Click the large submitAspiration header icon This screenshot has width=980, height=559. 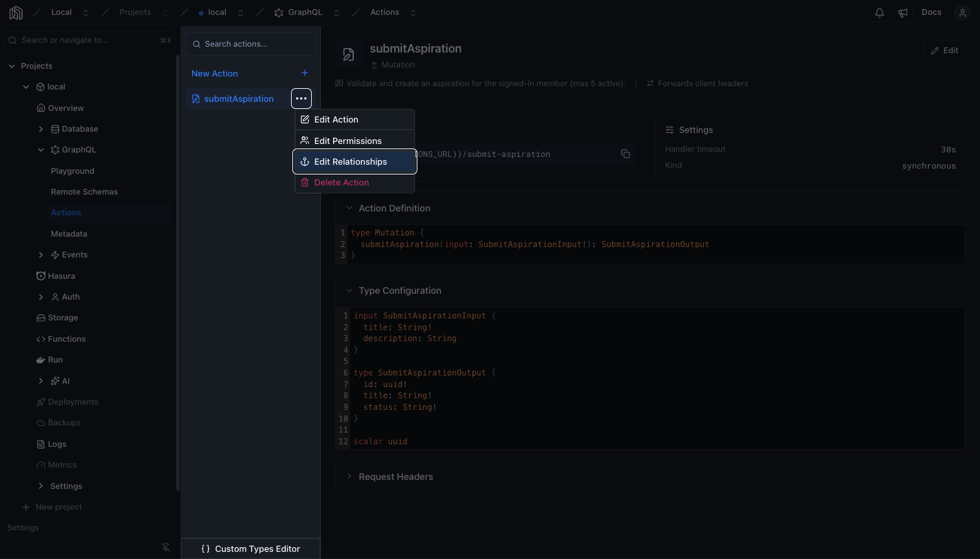[349, 55]
